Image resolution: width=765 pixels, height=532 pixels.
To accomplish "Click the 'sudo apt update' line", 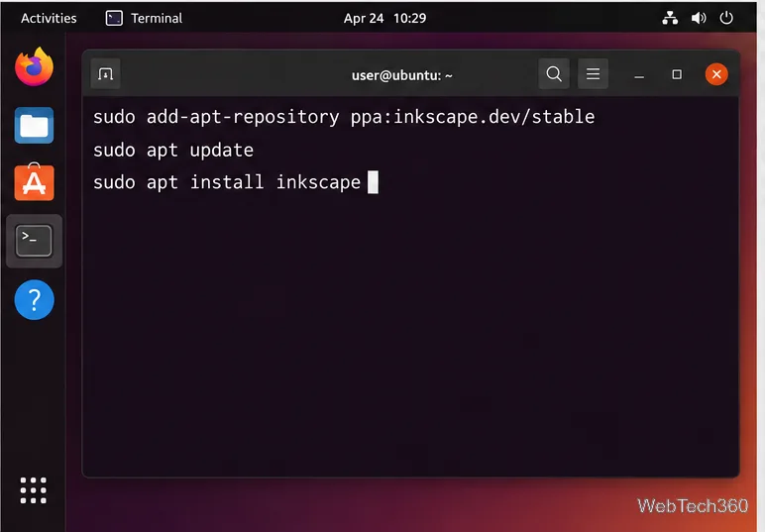I will tap(173, 151).
